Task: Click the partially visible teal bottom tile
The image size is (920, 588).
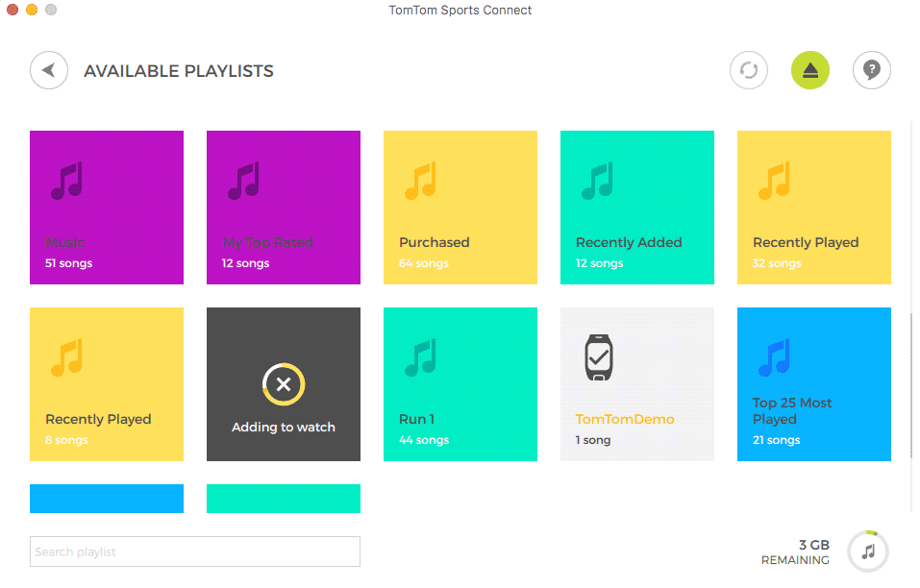Action: pos(284,499)
